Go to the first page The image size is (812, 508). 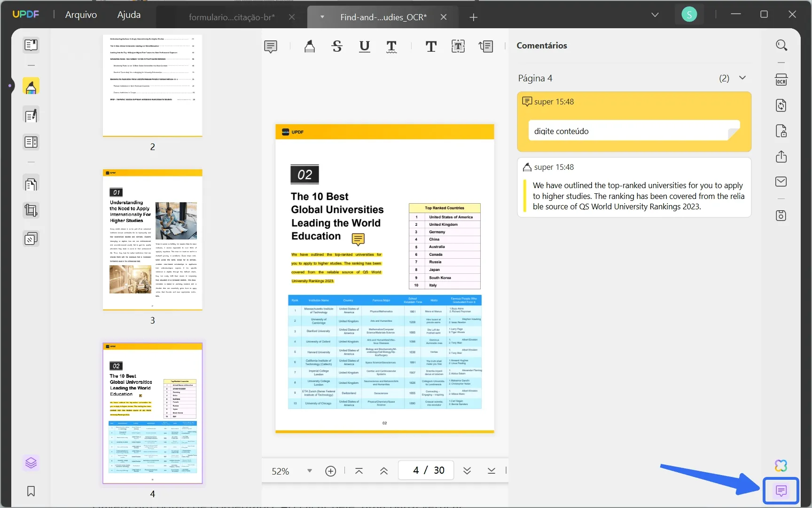point(359,471)
